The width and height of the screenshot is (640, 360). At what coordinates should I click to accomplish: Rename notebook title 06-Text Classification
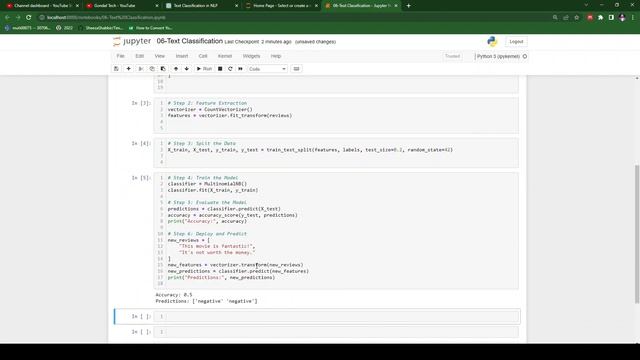190,41
